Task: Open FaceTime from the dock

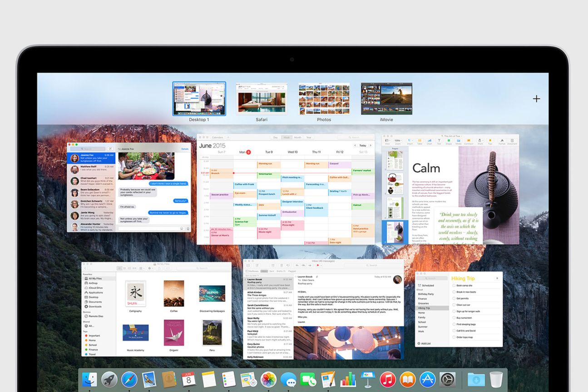Action: pos(308,380)
